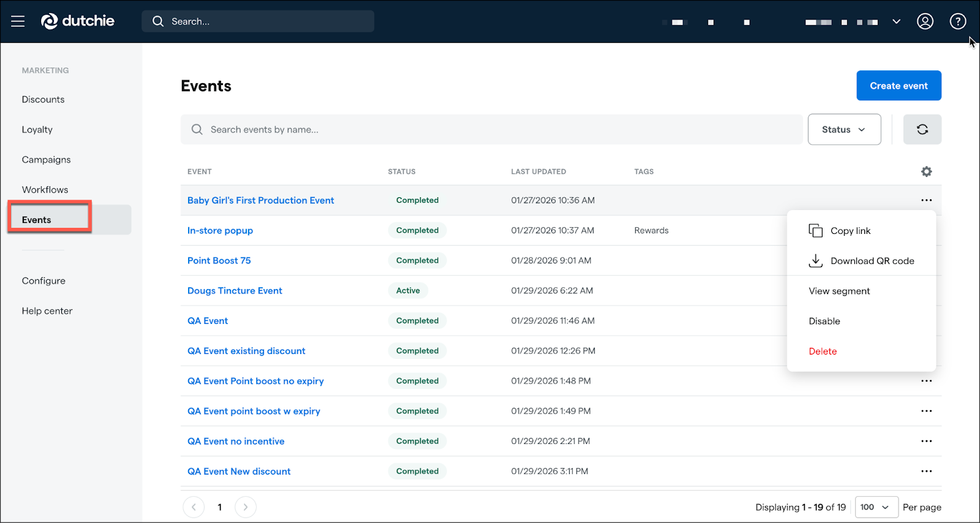Viewport: 980px width, 523px height.
Task: Expand the Status filter dropdown
Action: click(844, 129)
